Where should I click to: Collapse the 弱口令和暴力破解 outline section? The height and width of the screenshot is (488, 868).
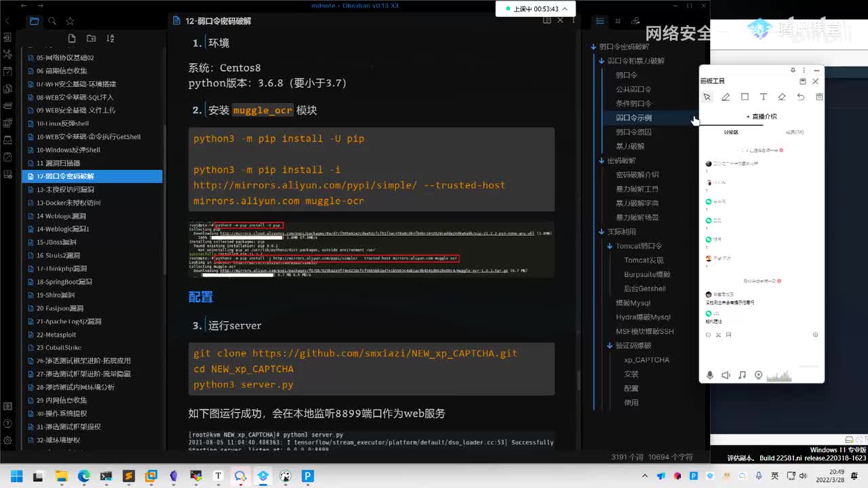pyautogui.click(x=601, y=61)
